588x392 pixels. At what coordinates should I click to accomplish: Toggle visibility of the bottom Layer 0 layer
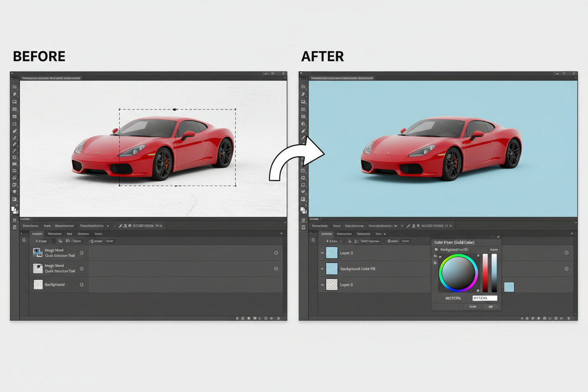[321, 284]
